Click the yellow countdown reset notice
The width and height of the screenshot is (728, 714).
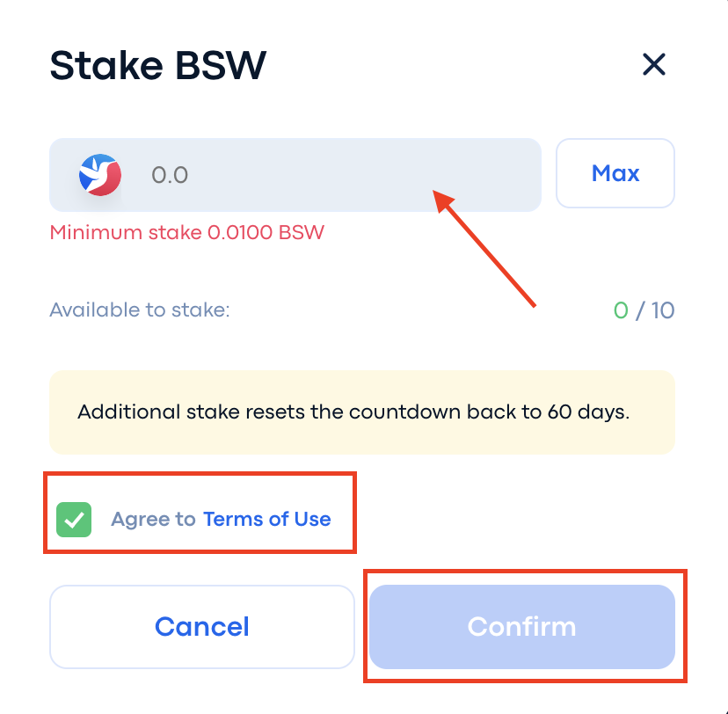(x=362, y=412)
